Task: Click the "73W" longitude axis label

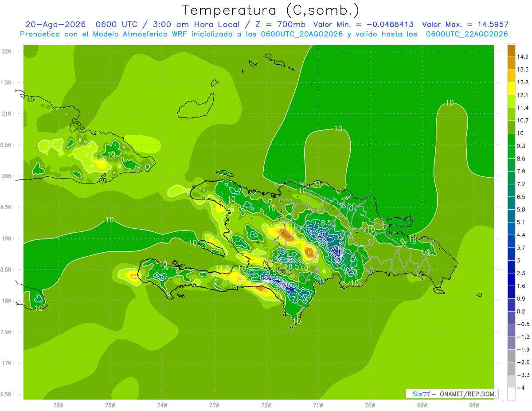Action: (214, 405)
